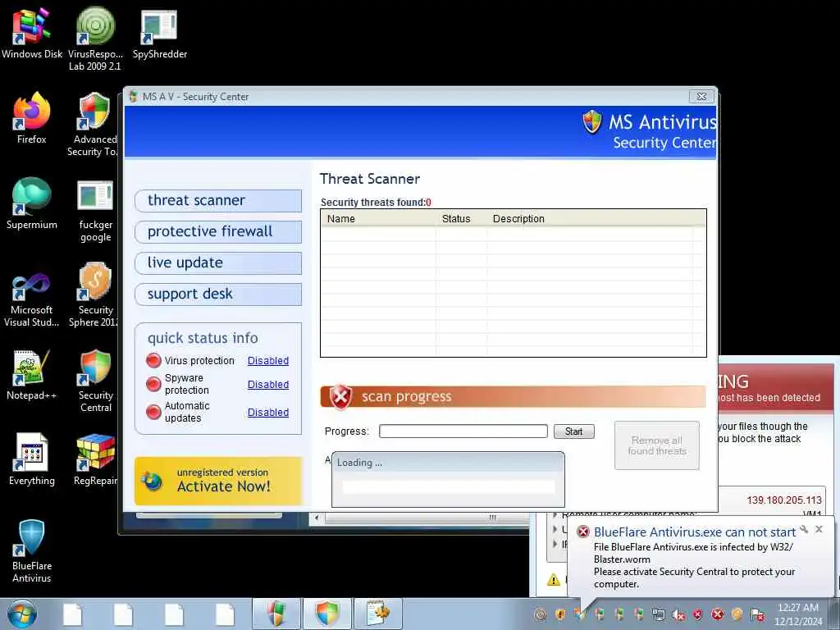Click the wrench icon in the BlueFlare balloon

pos(804,529)
